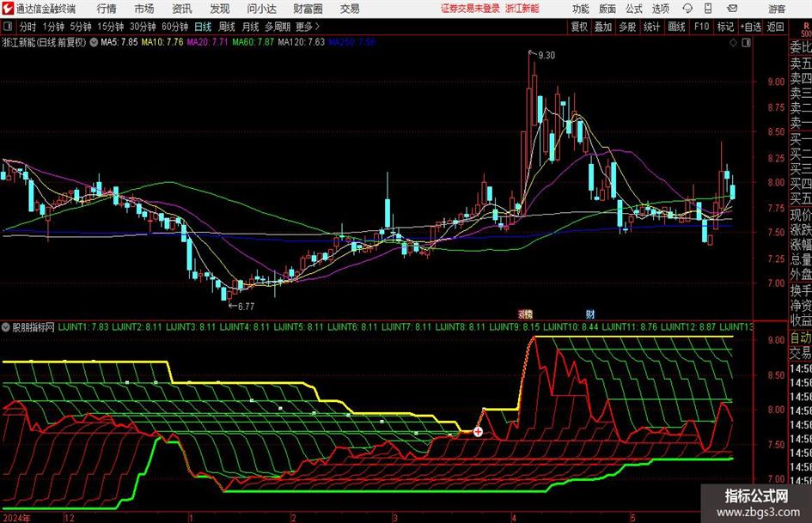Click the R 500 badge icon
Viewport: 812px width, 523px height.
[x=806, y=29]
